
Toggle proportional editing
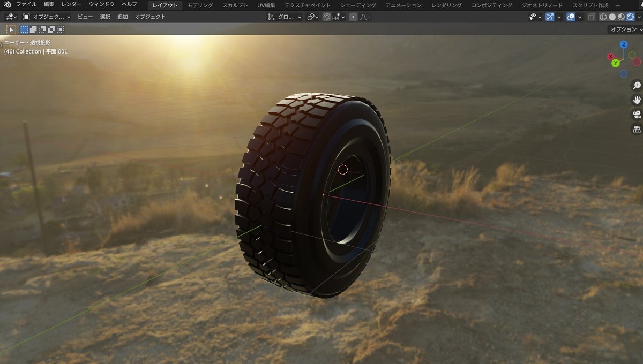click(353, 17)
